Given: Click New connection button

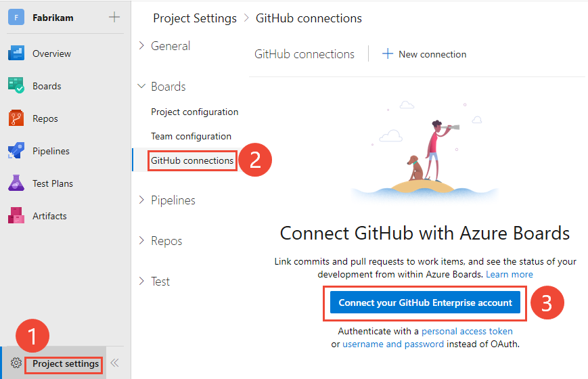Looking at the screenshot, I should [424, 54].
